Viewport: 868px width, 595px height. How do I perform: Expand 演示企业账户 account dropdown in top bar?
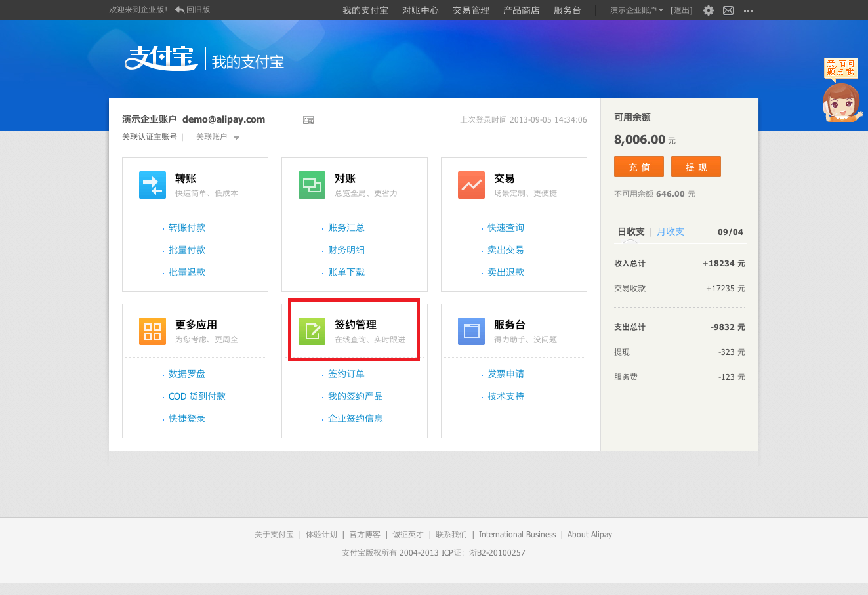tap(636, 10)
